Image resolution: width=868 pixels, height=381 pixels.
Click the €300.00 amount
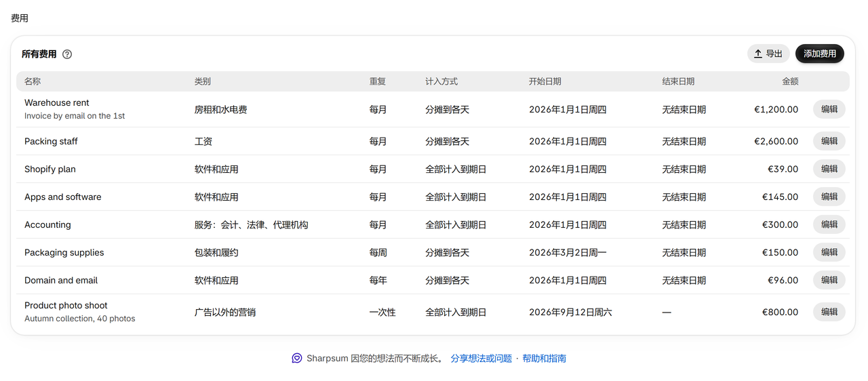(x=780, y=225)
